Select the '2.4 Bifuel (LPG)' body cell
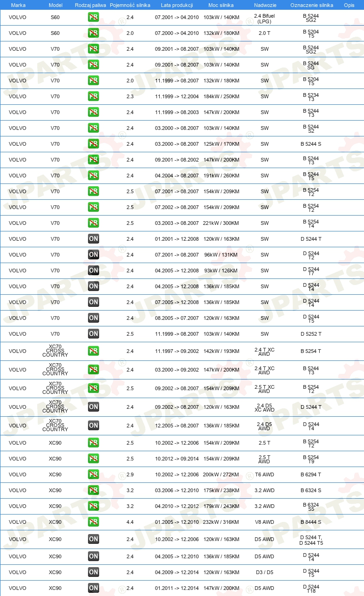Image resolution: width=364 pixels, height=596 pixels. tap(264, 18)
